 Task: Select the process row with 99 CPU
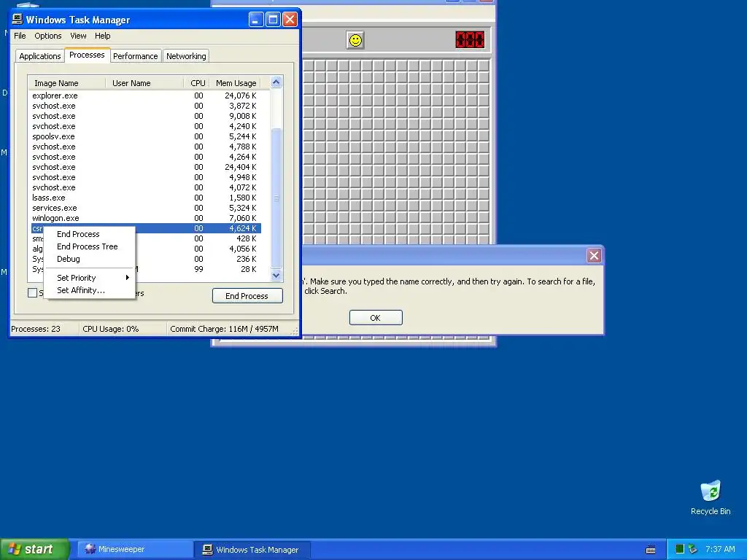coord(146,269)
